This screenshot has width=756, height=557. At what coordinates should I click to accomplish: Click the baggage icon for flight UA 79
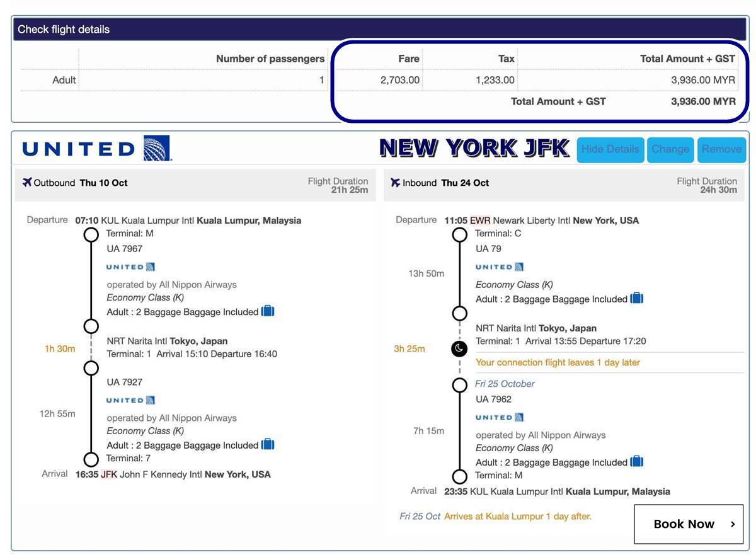click(x=637, y=298)
